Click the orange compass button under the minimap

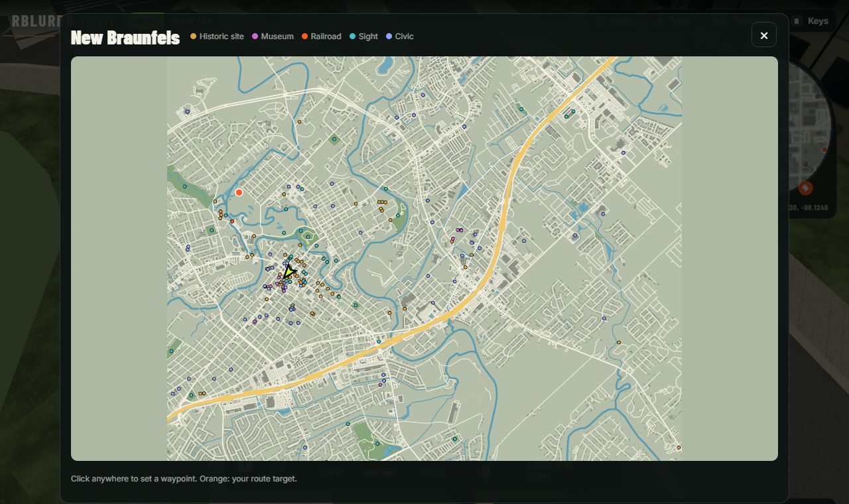[x=805, y=188]
